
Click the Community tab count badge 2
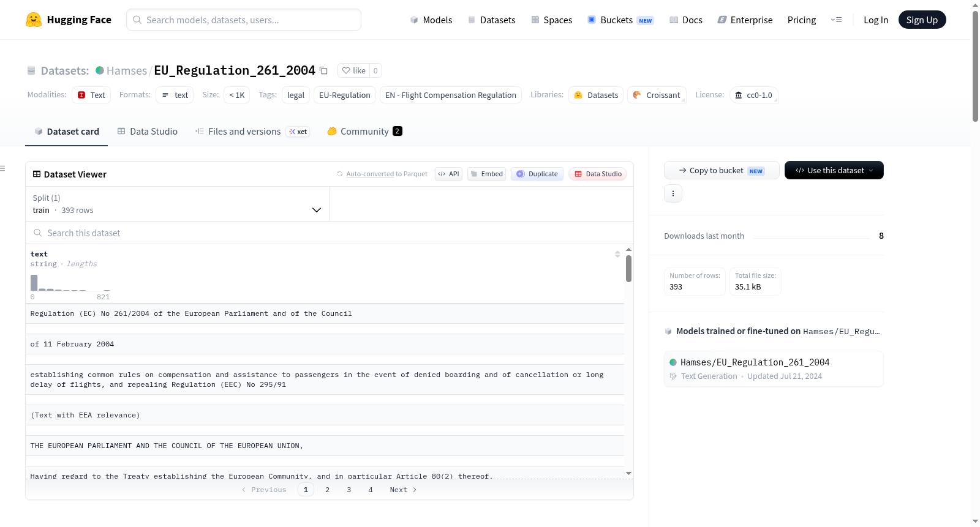coord(398,131)
